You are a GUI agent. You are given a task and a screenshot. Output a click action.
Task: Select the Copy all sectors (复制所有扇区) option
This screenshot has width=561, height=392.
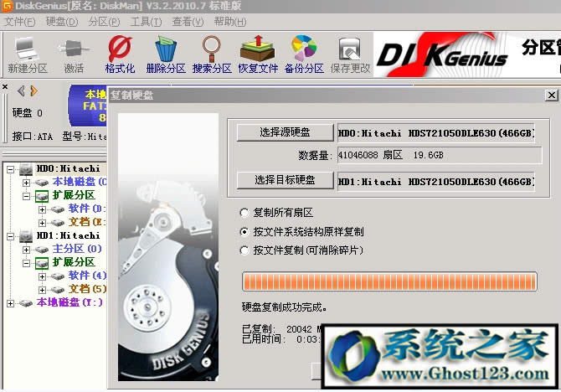pyautogui.click(x=244, y=213)
